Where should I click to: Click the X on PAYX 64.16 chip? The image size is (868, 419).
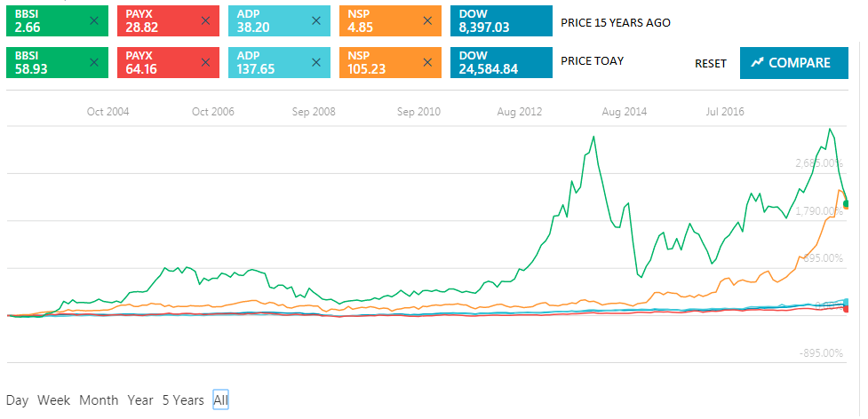pyautogui.click(x=206, y=62)
